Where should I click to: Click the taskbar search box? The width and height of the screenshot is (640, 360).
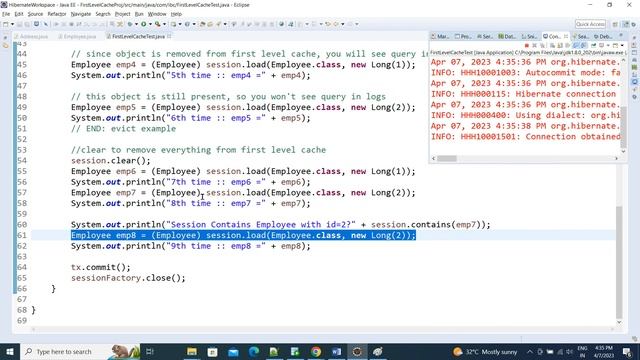click(x=80, y=351)
